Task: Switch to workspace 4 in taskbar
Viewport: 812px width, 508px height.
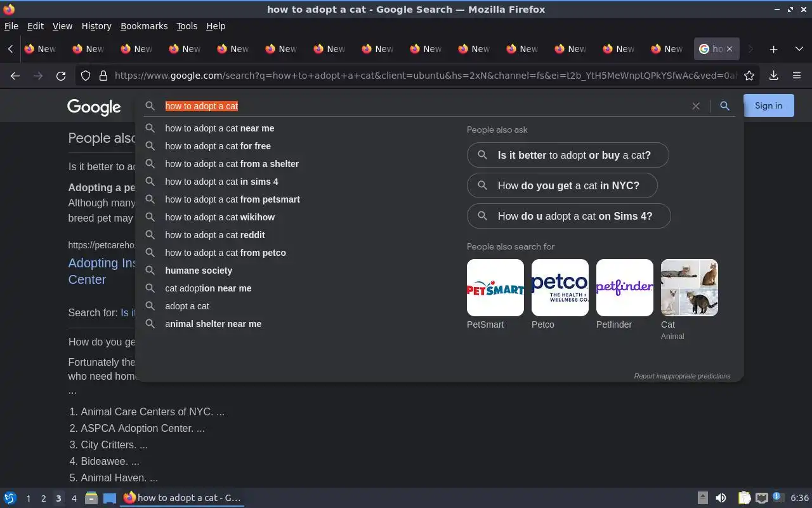Action: (74, 498)
